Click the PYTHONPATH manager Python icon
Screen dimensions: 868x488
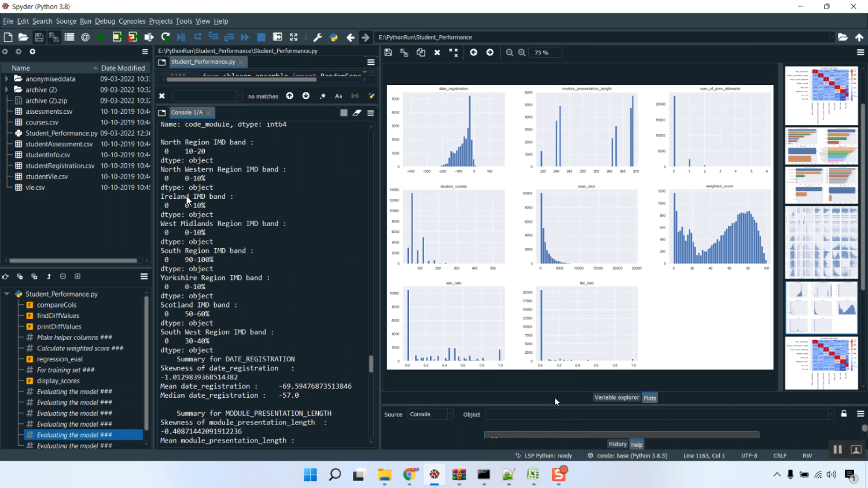(334, 37)
